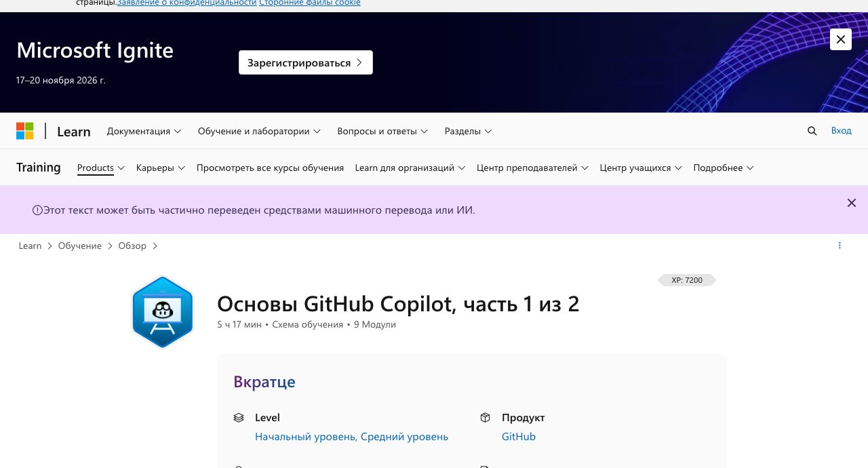Expand the Документация dropdown
The width and height of the screenshot is (868, 468).
click(144, 131)
